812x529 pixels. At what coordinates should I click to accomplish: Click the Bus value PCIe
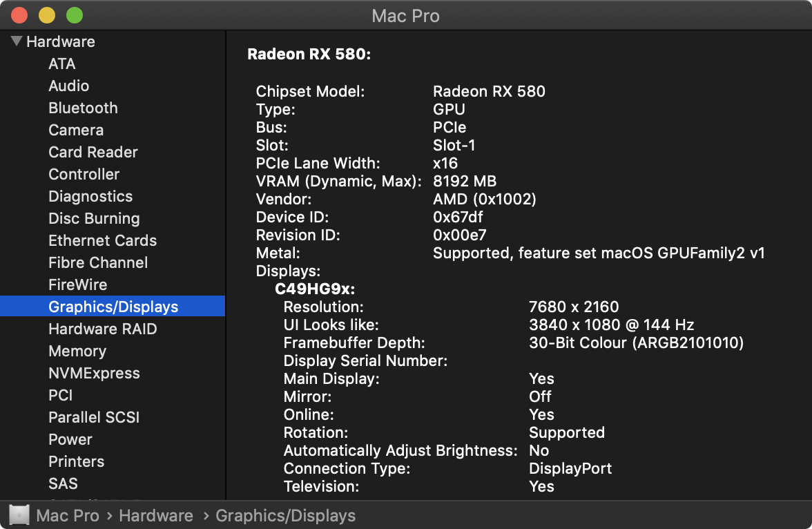[x=449, y=128]
